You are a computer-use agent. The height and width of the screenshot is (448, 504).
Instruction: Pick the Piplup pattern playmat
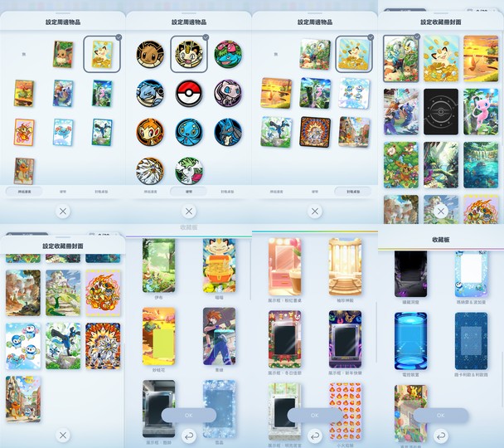pyautogui.click(x=354, y=93)
